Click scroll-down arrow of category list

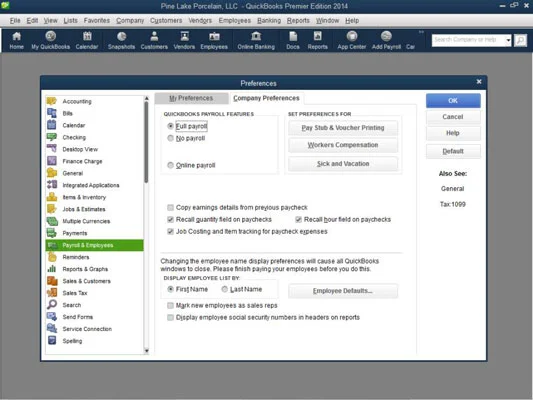click(147, 350)
